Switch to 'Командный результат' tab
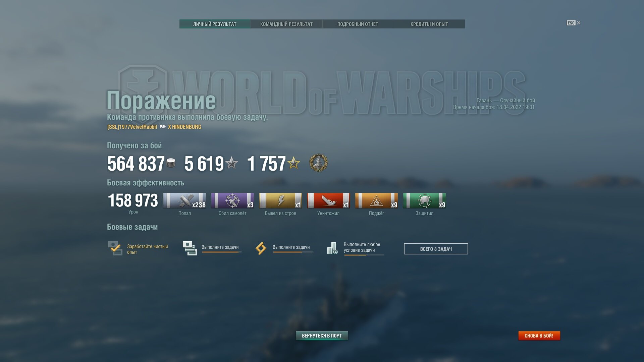Image resolution: width=644 pixels, height=362 pixels. pos(286,24)
